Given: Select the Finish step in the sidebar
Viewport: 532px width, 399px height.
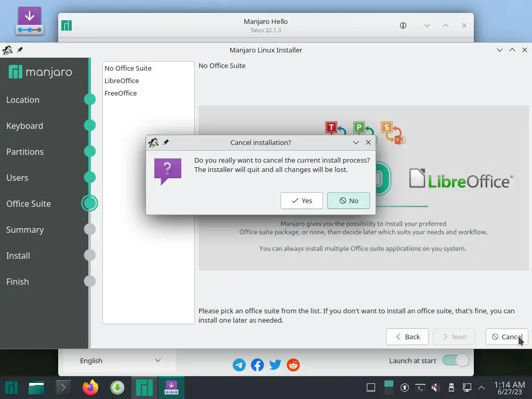Looking at the screenshot, I should [x=17, y=282].
